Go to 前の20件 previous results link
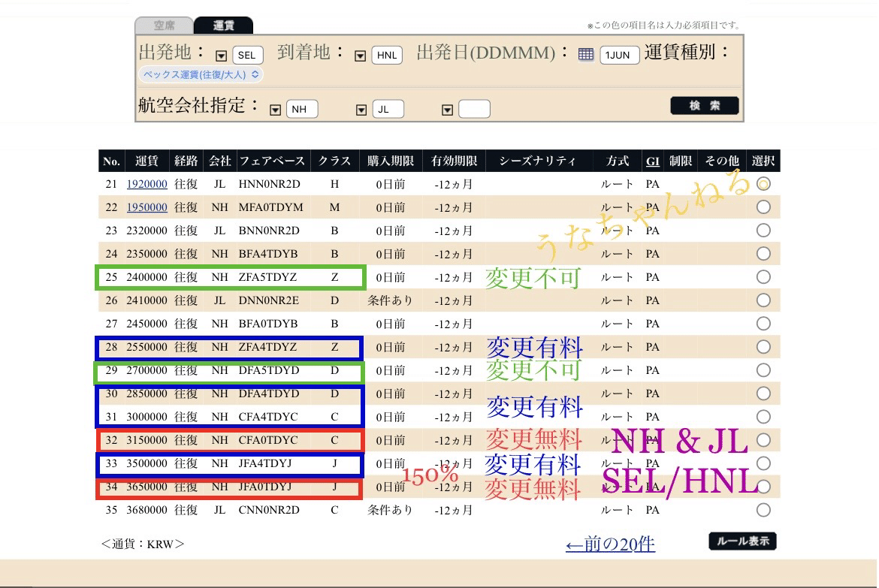The height and width of the screenshot is (588, 879). (x=610, y=544)
